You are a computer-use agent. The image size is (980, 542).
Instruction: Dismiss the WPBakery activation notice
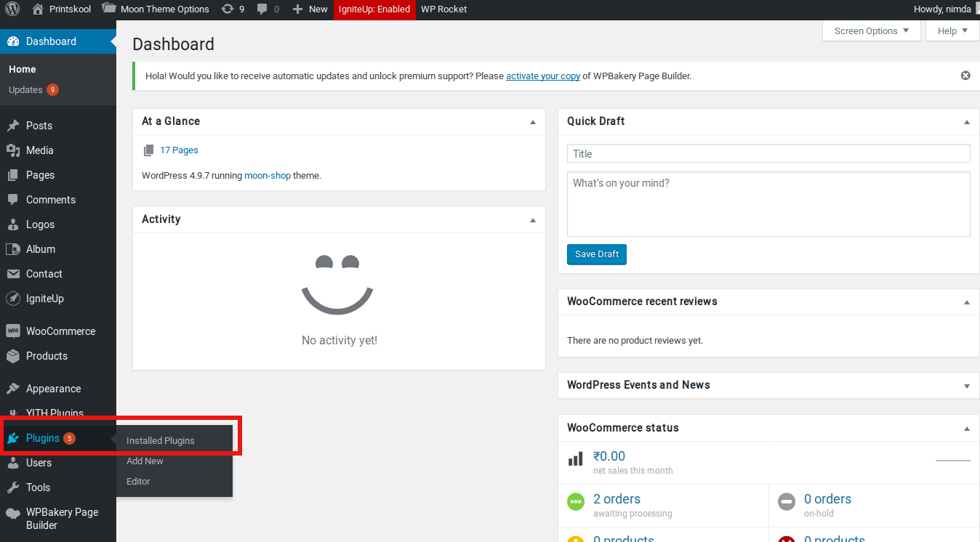[965, 76]
